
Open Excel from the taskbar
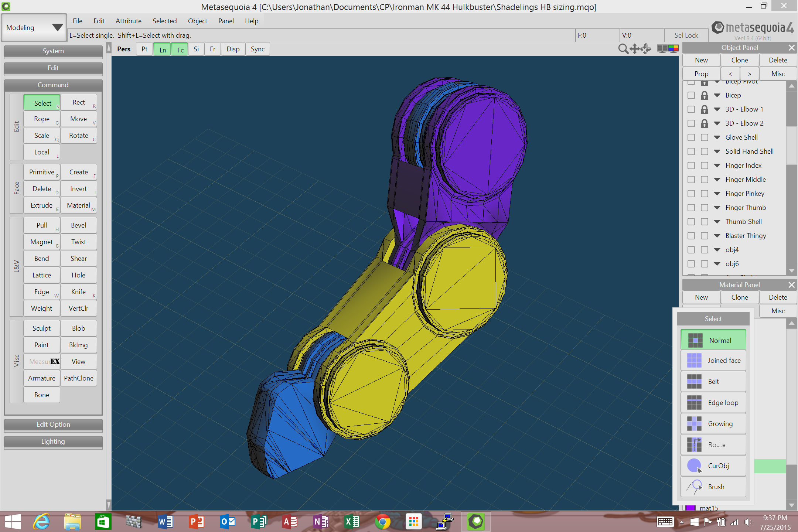point(352,522)
